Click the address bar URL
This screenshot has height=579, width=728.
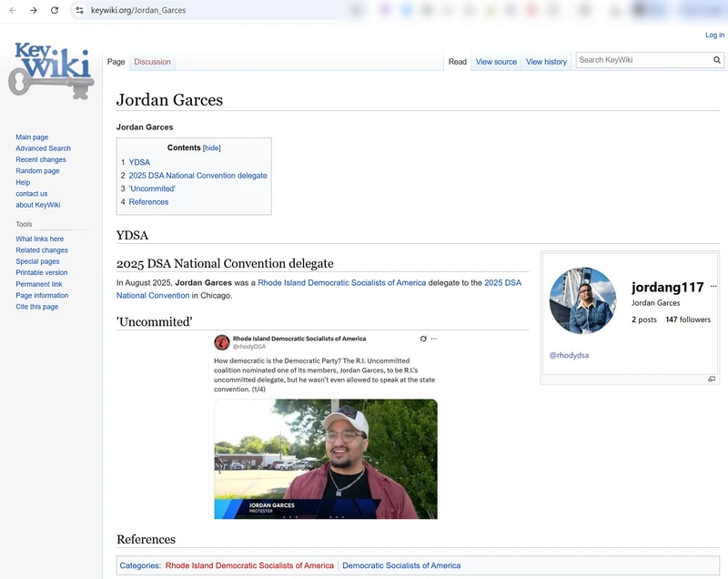click(x=138, y=10)
